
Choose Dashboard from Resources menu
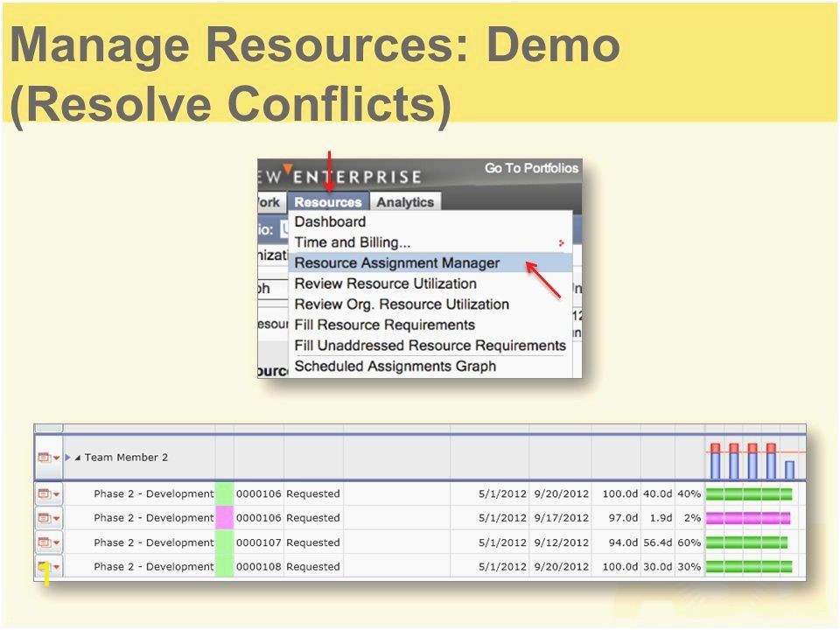[330, 222]
